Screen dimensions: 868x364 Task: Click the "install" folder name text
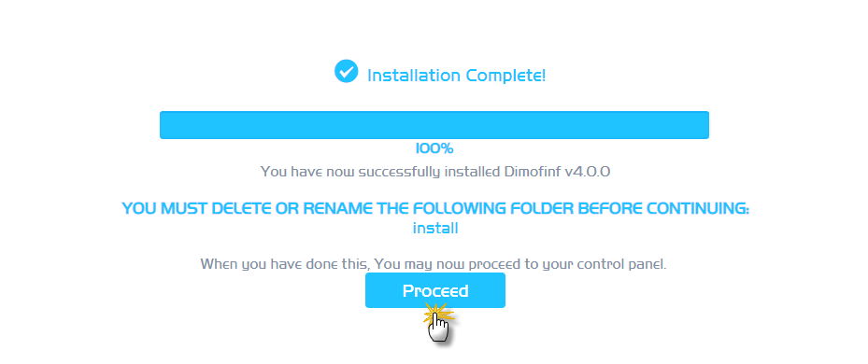(x=435, y=228)
